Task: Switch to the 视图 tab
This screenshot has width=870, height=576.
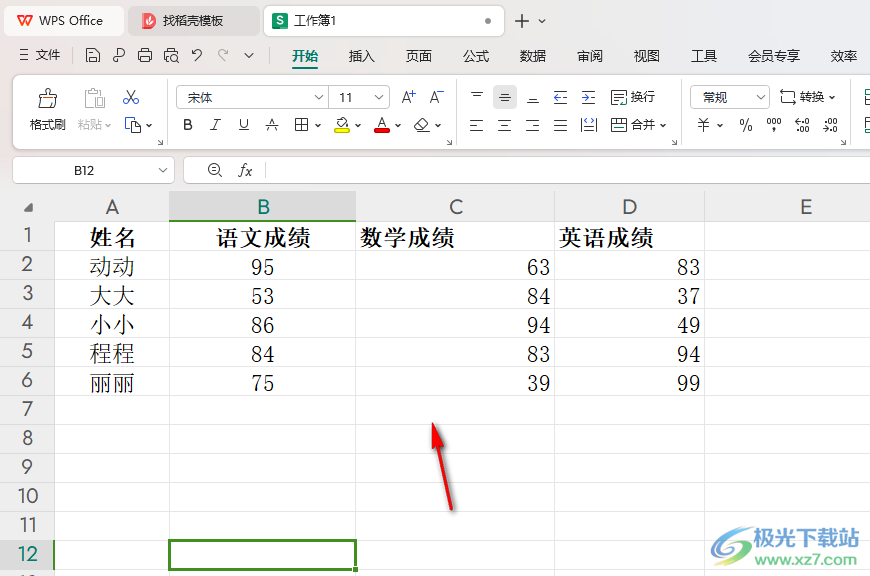Action: tap(646, 56)
